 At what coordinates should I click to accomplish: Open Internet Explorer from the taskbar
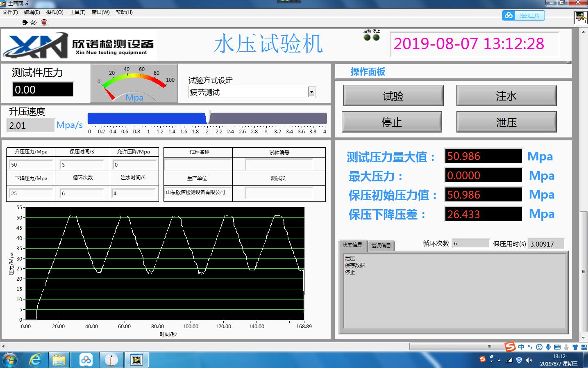point(36,360)
